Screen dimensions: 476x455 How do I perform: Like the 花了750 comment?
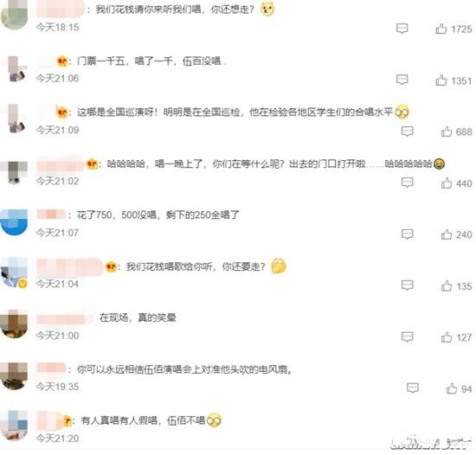447,234
